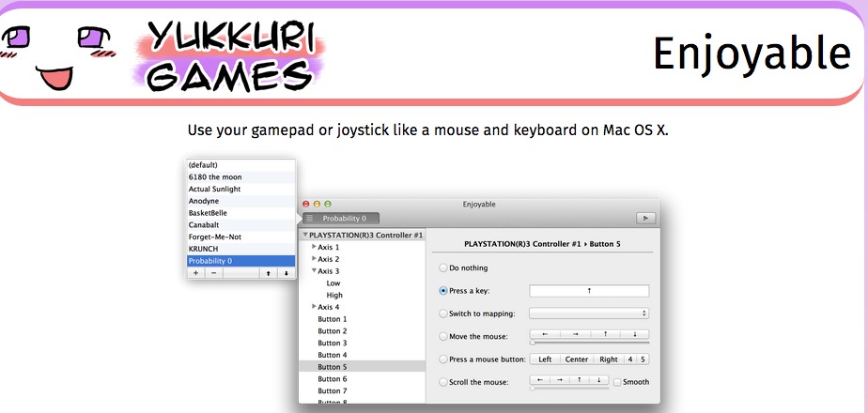The width and height of the screenshot is (868, 413).
Task: Move mapping up in the list
Action: tap(269, 273)
